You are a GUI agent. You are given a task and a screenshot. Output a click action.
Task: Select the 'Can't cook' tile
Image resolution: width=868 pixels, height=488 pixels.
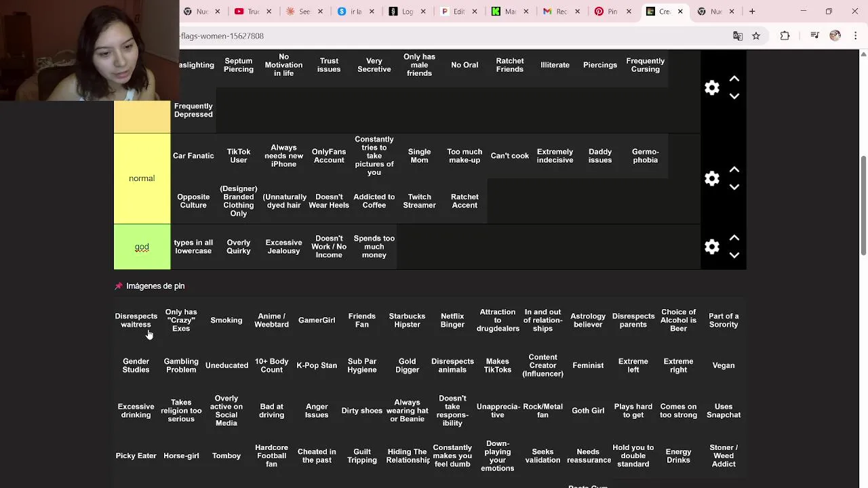click(510, 156)
